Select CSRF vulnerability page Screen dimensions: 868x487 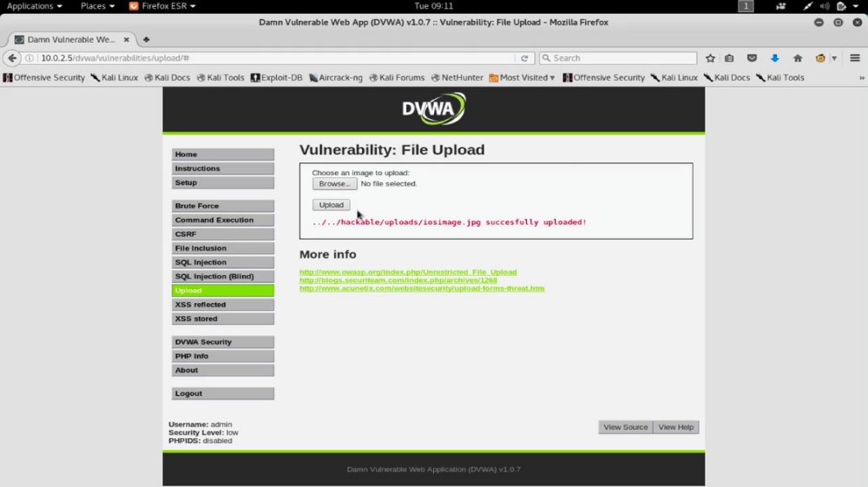222,234
